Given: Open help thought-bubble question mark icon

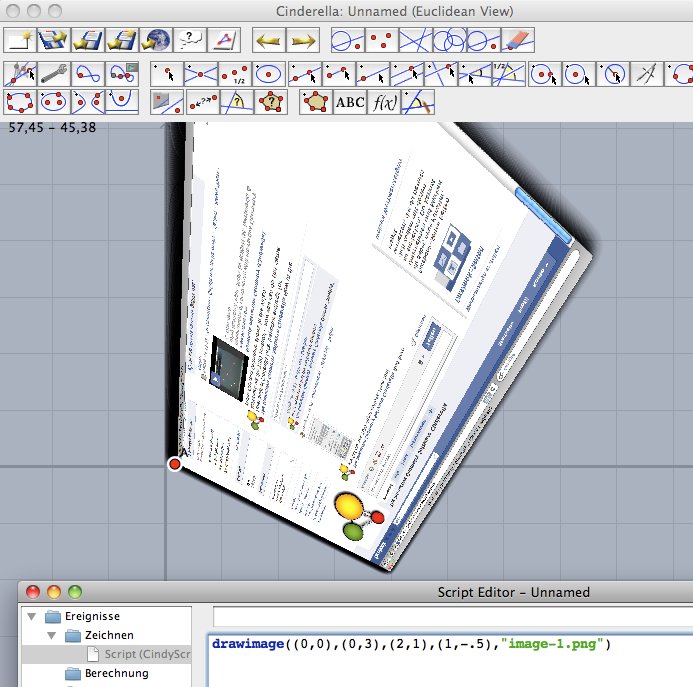Looking at the screenshot, I should click(x=190, y=40).
